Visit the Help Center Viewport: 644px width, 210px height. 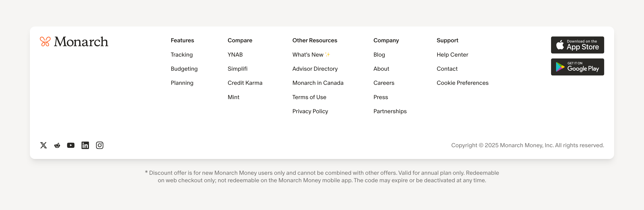point(453,55)
